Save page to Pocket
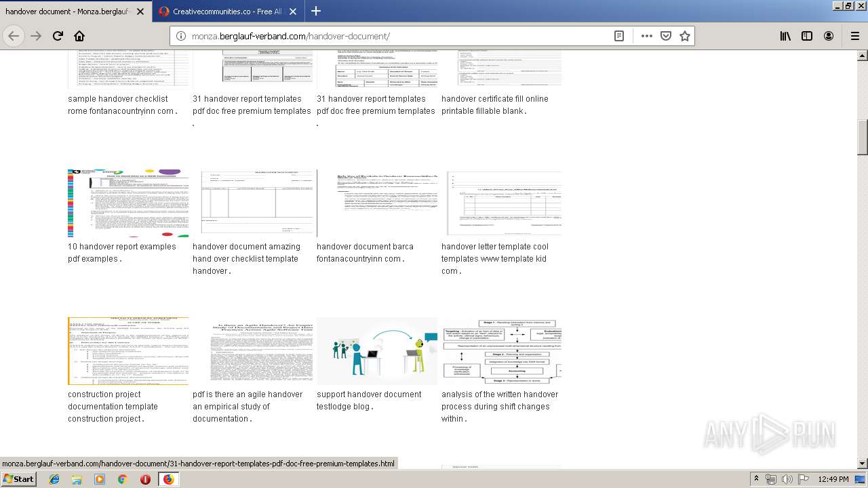Image resolution: width=868 pixels, height=488 pixels. [x=666, y=36]
